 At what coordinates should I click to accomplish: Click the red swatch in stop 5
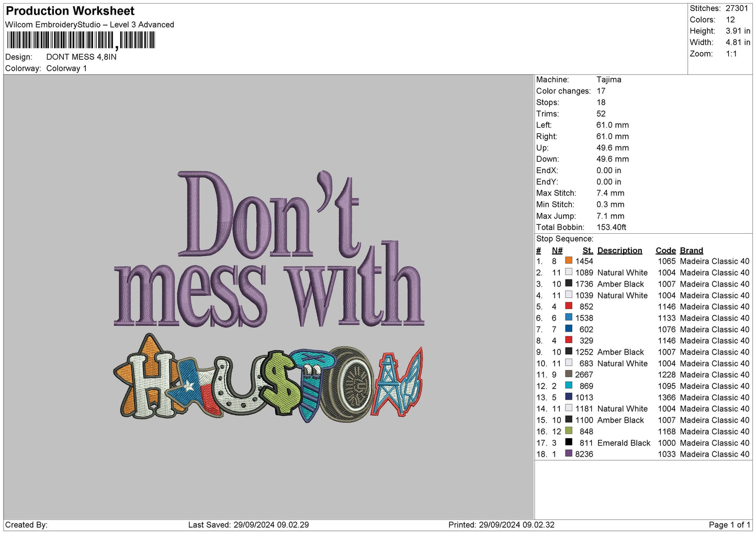(569, 306)
